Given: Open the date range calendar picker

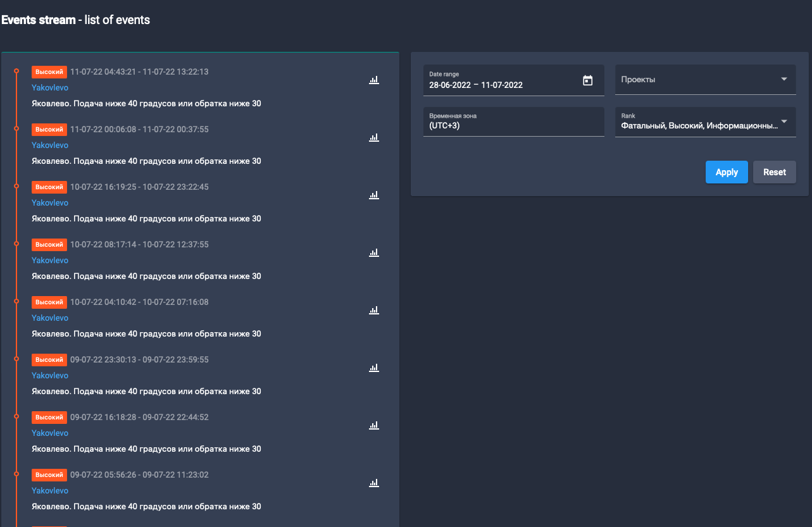Looking at the screenshot, I should [587, 80].
